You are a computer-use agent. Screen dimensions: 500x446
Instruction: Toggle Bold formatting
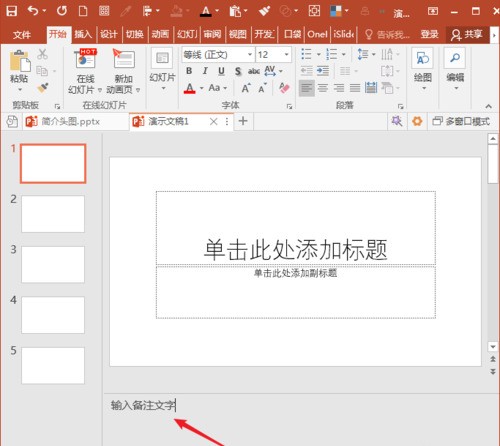189,71
